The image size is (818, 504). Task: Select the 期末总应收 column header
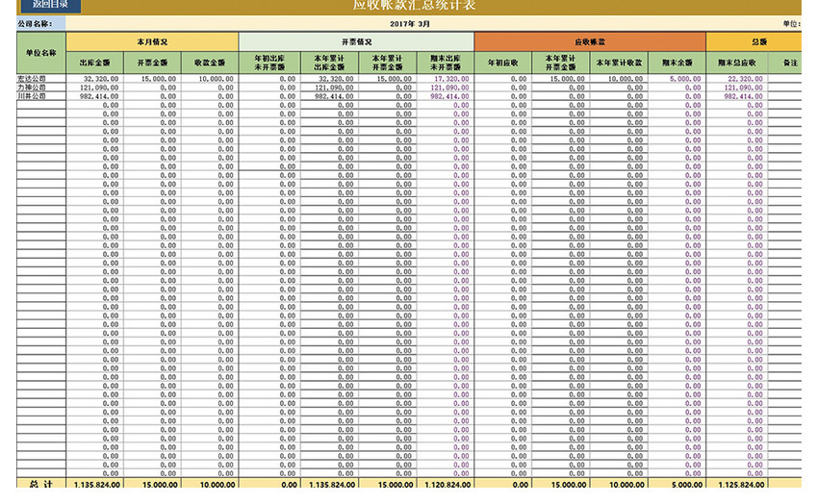pos(736,63)
